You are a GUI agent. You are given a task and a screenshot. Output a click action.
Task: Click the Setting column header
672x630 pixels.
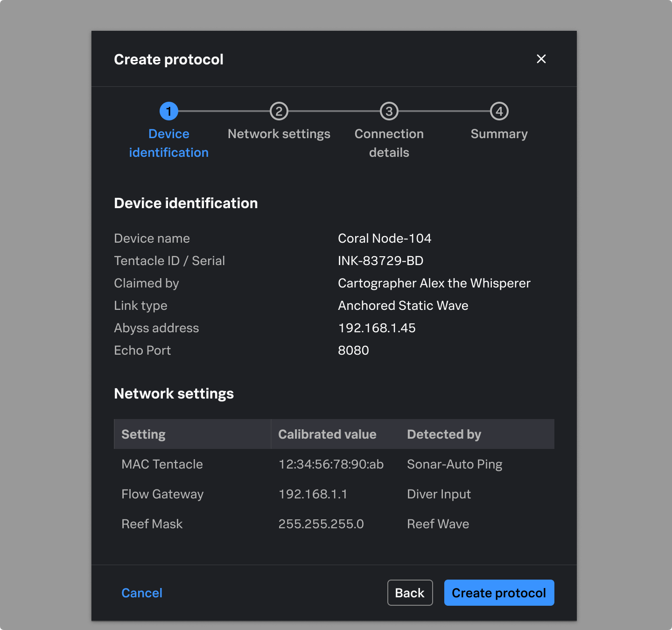[x=144, y=434]
